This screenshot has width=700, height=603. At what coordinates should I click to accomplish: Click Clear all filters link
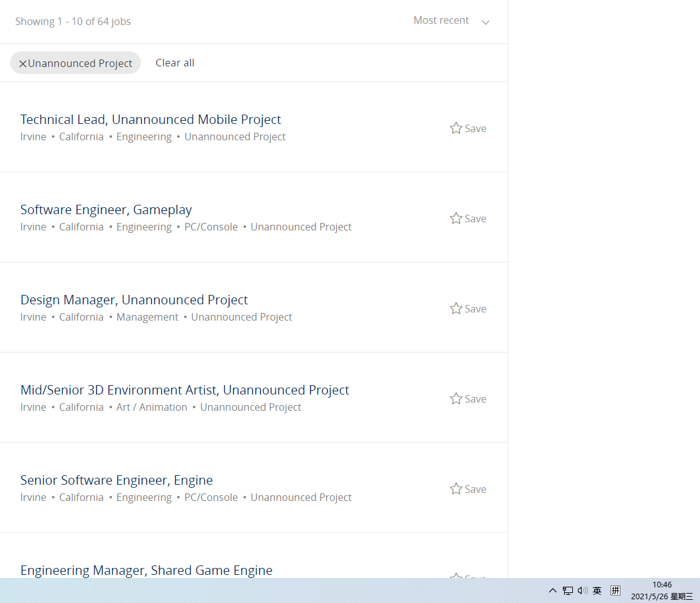tap(175, 63)
